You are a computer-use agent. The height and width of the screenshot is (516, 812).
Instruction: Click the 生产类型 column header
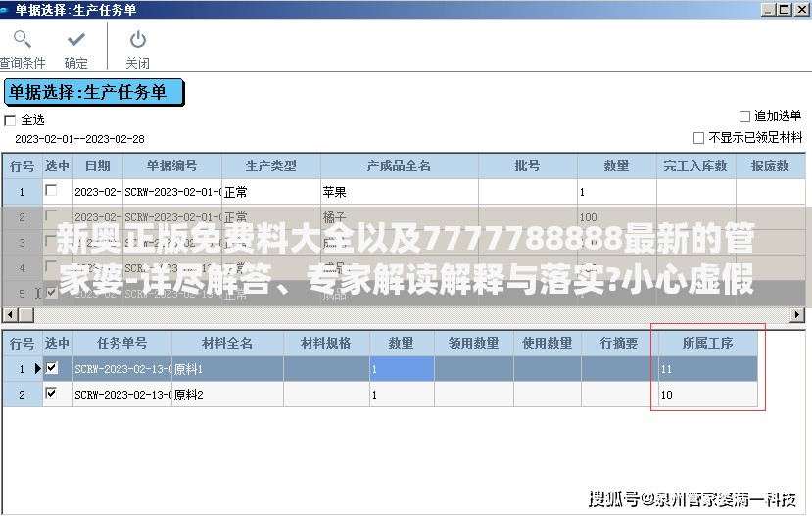pos(271,166)
